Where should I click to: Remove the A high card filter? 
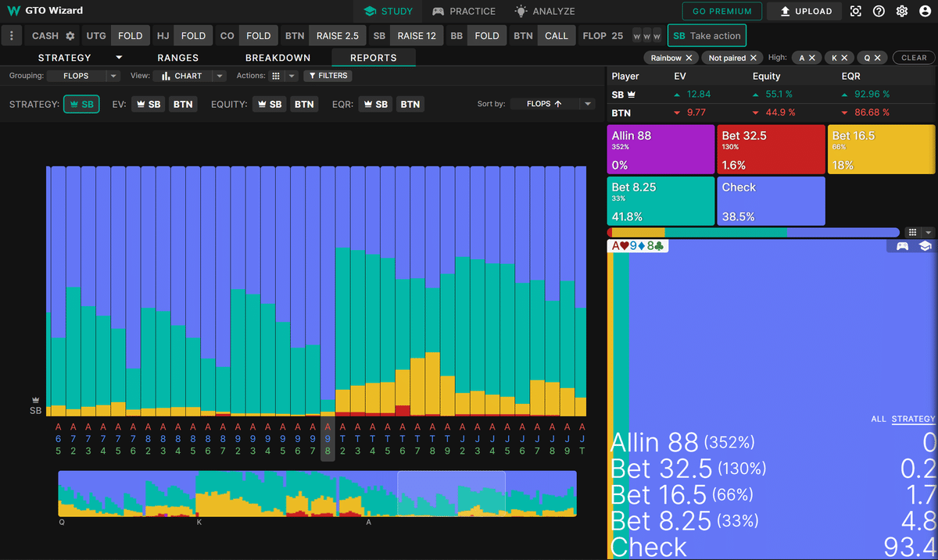click(x=811, y=58)
